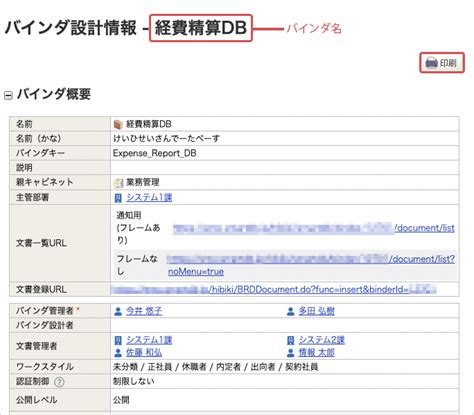Click the 名前（かな） row label

pos(39,138)
